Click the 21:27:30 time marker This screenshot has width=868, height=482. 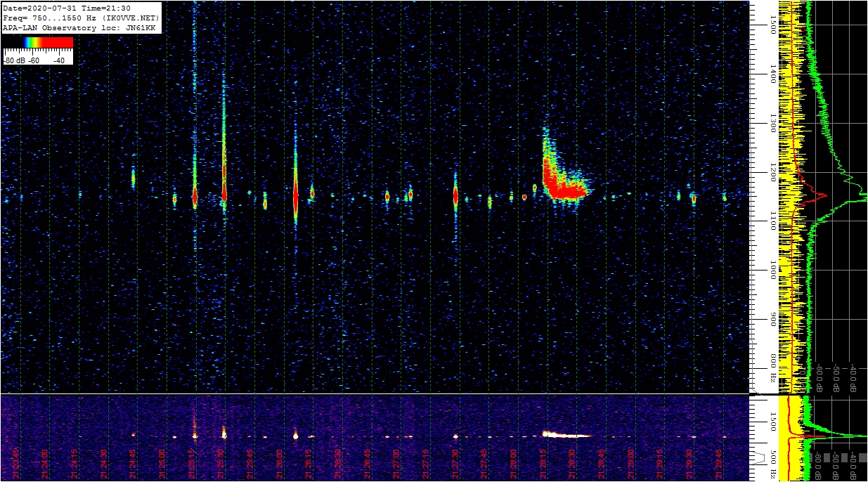(x=456, y=464)
